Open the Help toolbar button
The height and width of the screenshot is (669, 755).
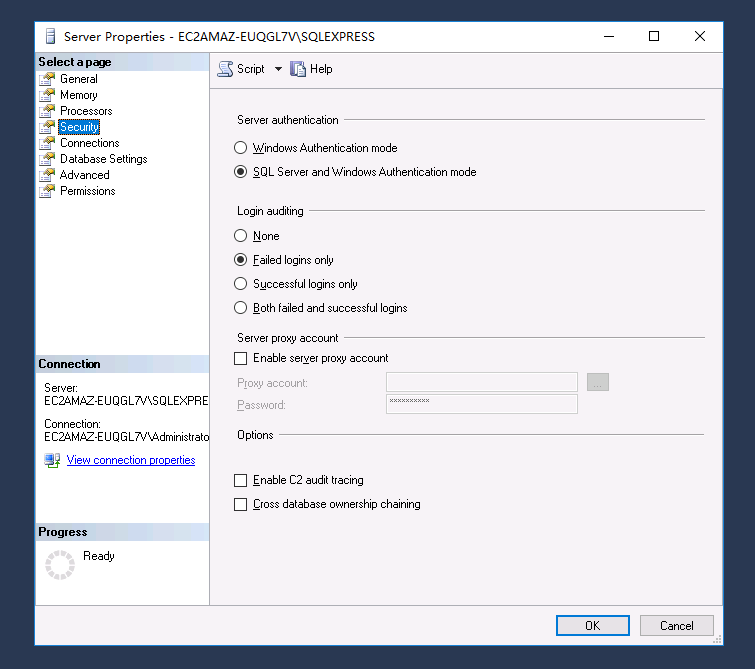point(310,69)
